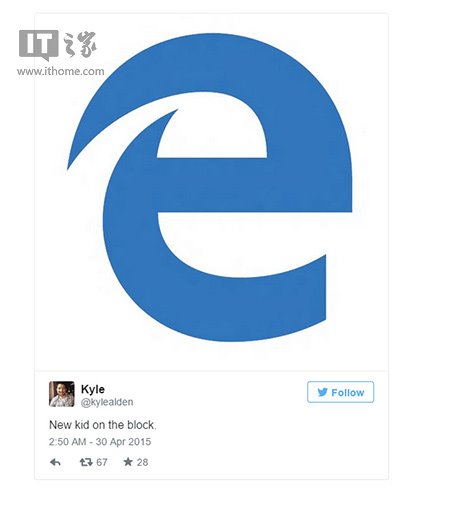This screenshot has width=450, height=524.
Task: Select the 'New kid on the block.' text
Action: [103, 425]
